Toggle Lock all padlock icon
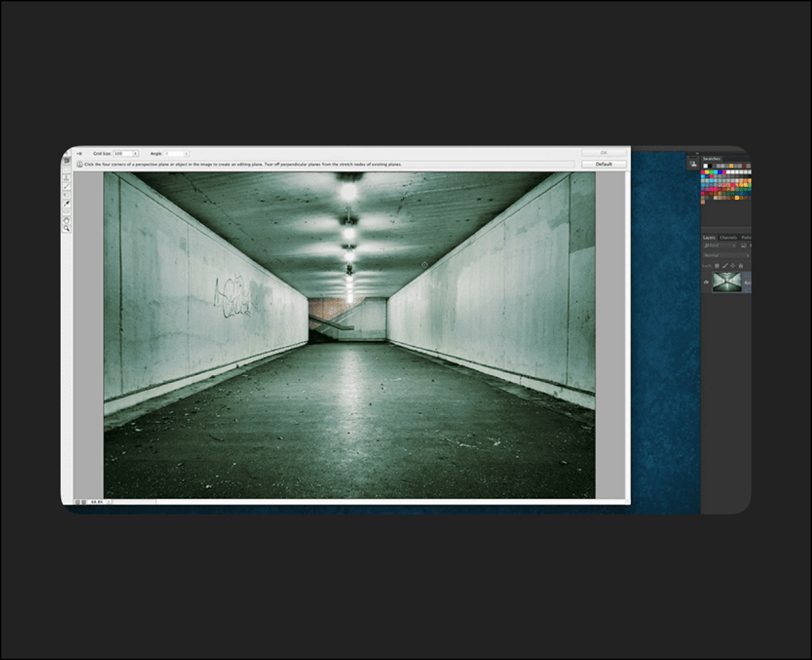This screenshot has width=812, height=660. pyautogui.click(x=740, y=266)
